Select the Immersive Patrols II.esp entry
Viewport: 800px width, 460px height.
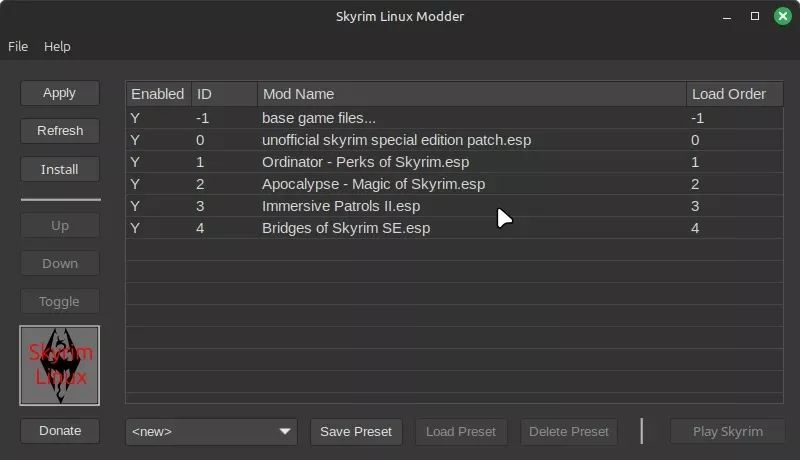click(454, 206)
